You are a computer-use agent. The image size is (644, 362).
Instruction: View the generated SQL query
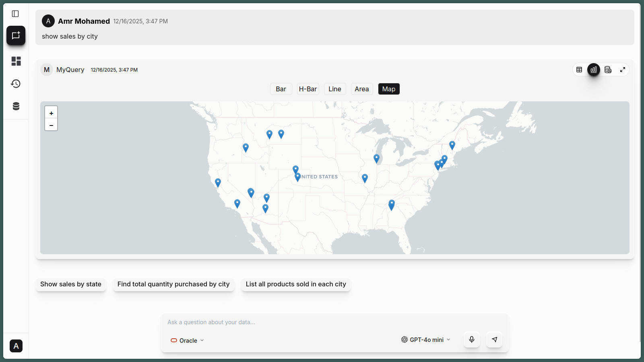coord(608,70)
